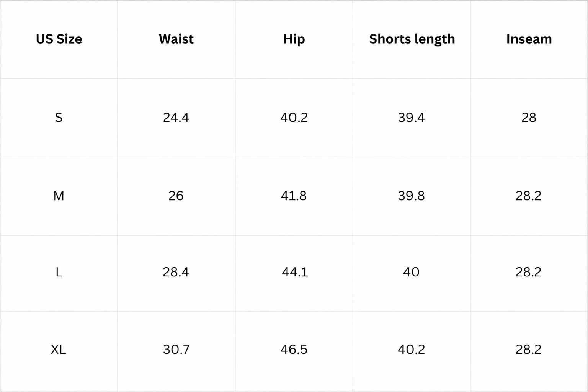Select the 46.5 hip value
Image resolution: width=588 pixels, height=392 pixels.
pyautogui.click(x=294, y=350)
